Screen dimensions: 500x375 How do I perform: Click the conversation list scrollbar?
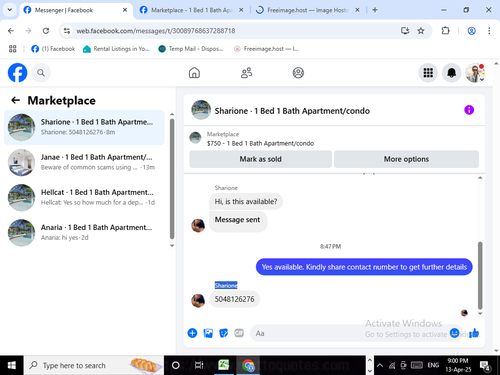click(172, 179)
